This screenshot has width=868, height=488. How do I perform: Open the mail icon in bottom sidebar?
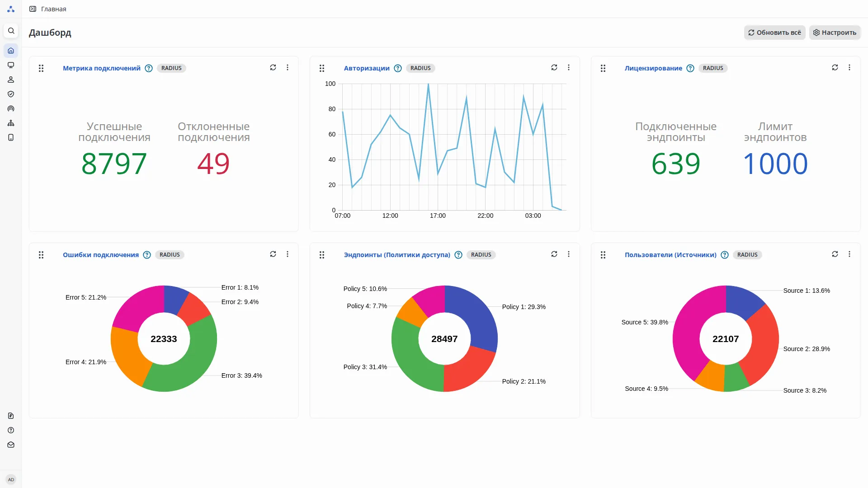pyautogui.click(x=11, y=445)
